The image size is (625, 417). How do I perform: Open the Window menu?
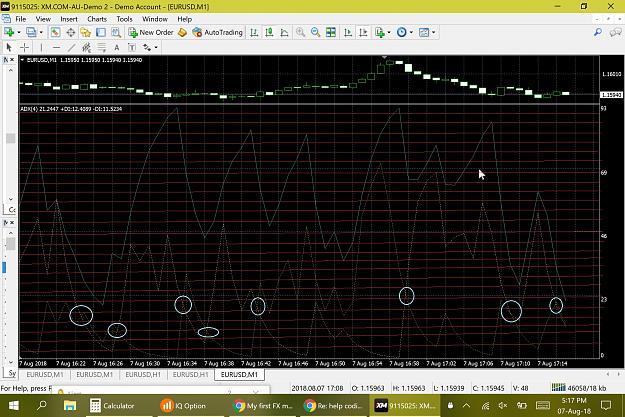click(155, 19)
